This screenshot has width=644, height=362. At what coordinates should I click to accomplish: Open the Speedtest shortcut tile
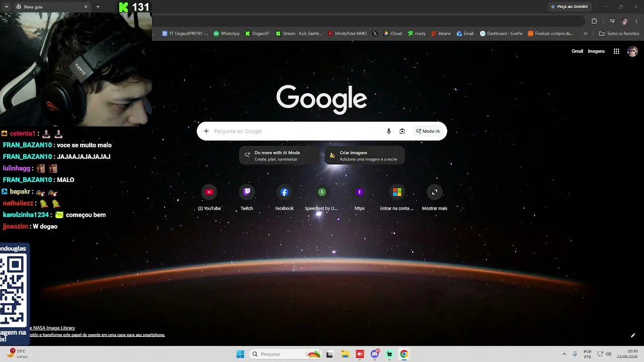[x=321, y=198]
